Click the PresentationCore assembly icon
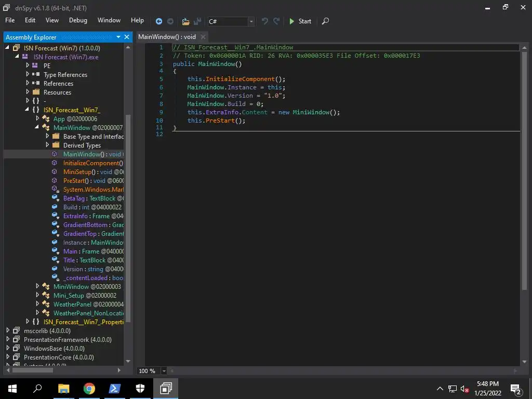Image resolution: width=532 pixels, height=399 pixels. point(16,357)
